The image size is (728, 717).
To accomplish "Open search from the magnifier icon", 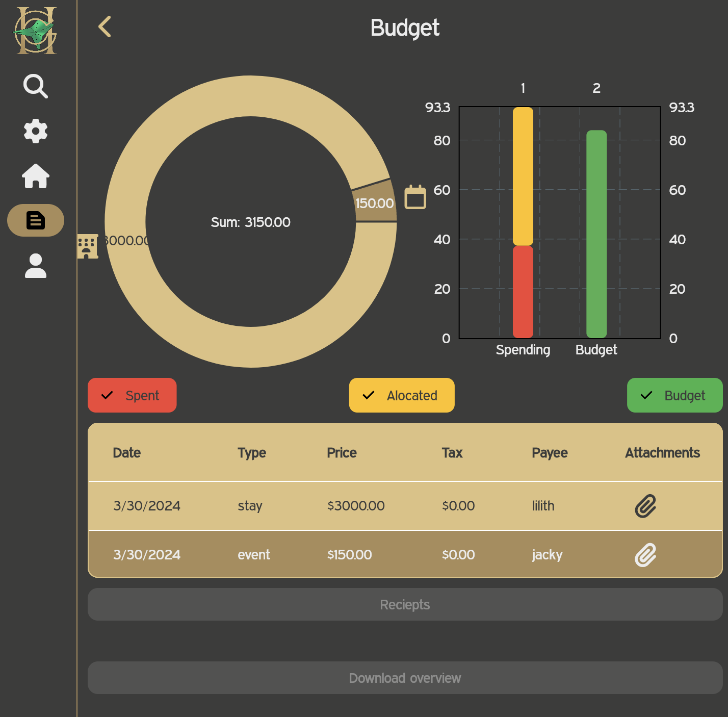I will [x=36, y=86].
